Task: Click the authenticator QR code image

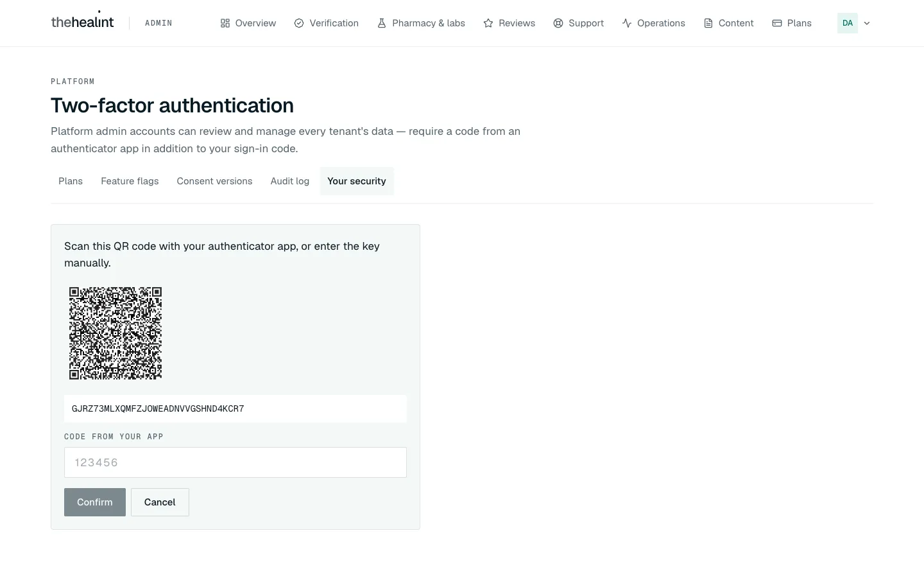Action: coord(116,333)
